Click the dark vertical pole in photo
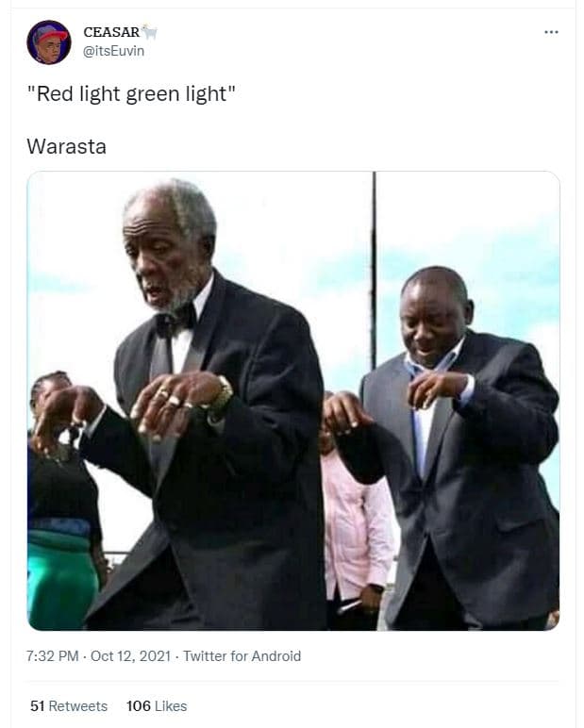 (374, 271)
